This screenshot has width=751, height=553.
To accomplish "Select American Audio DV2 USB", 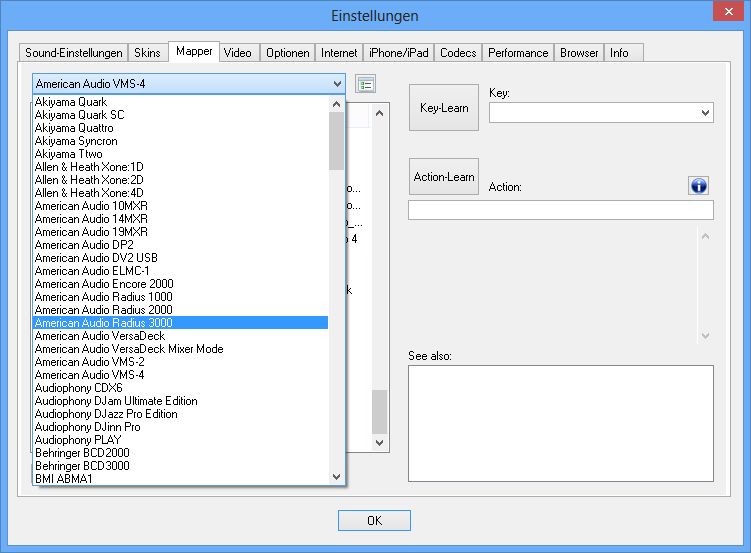I will (x=181, y=258).
